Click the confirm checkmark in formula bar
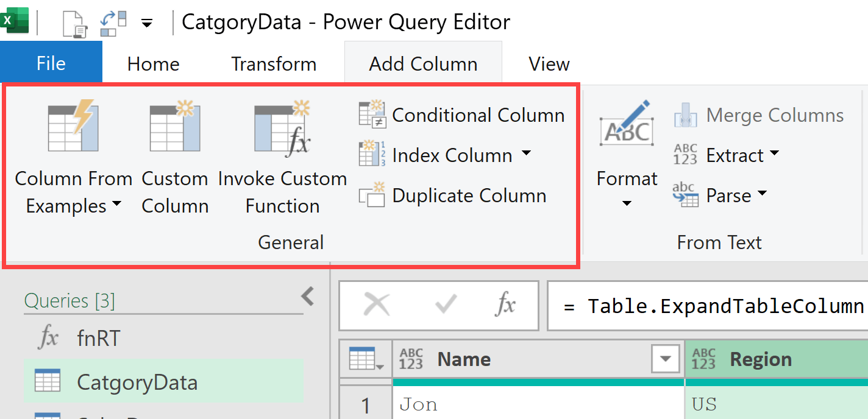This screenshot has width=868, height=419. 446,305
